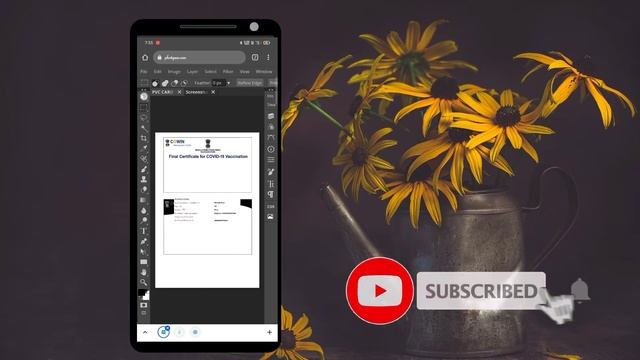This screenshot has width=640, height=360.
Task: Open the browser three-dot menu
Action: (x=268, y=58)
